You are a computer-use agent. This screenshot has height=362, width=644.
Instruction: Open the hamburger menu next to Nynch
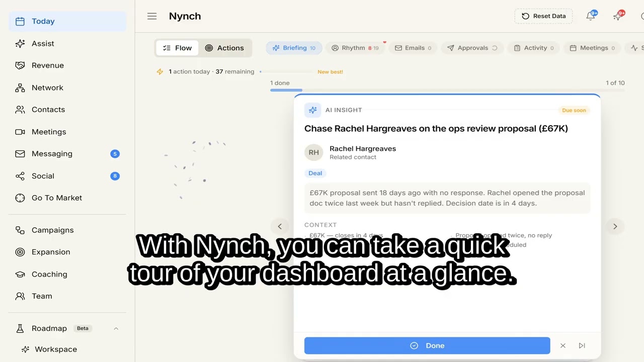(x=152, y=16)
